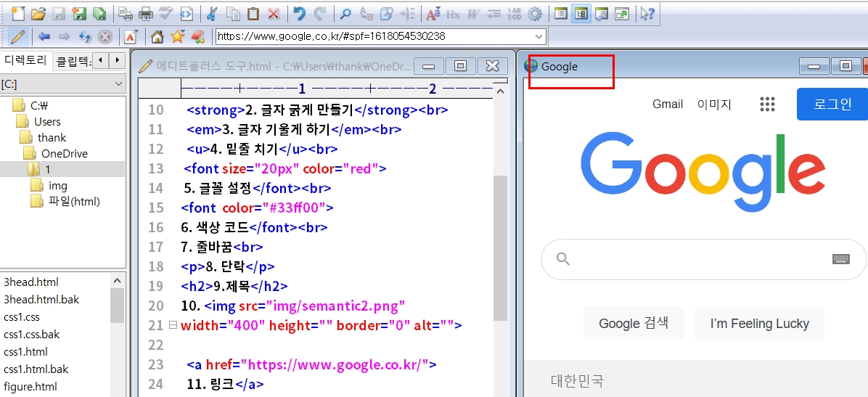Screen dimensions: 868x397
Task: Collapse the code fold marker at line 21
Action: [173, 325]
